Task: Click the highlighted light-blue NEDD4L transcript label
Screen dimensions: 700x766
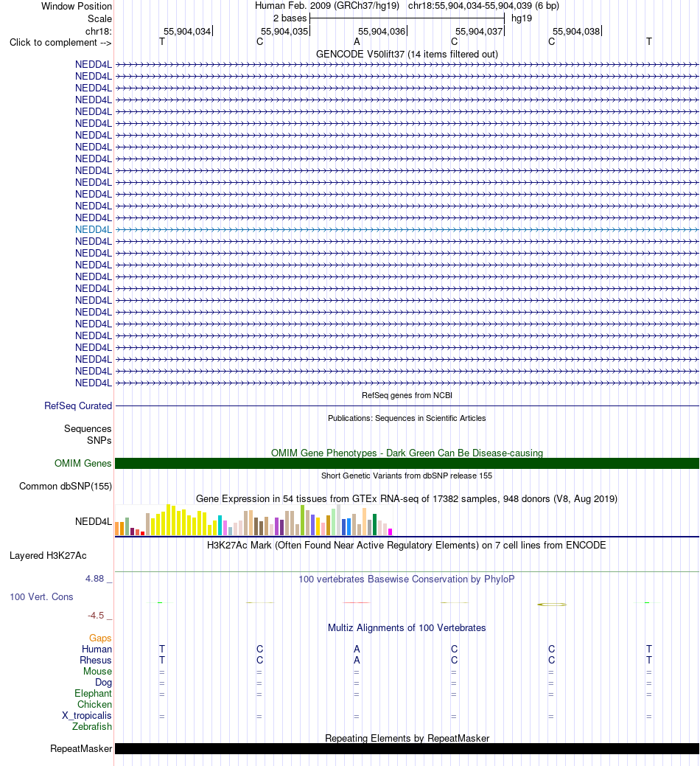Action: point(94,229)
